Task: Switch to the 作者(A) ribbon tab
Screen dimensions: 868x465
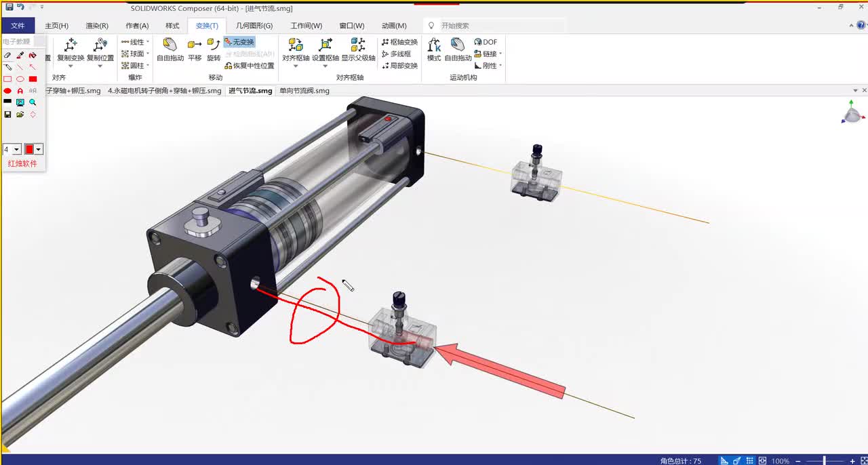Action: pyautogui.click(x=137, y=26)
